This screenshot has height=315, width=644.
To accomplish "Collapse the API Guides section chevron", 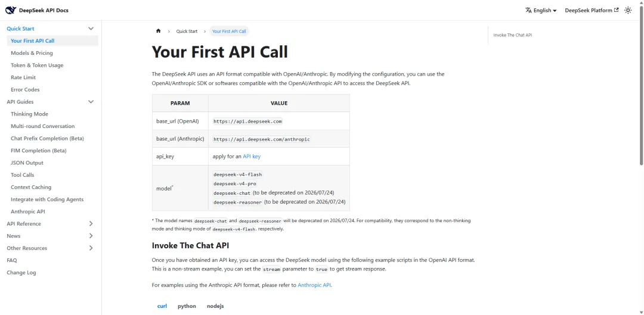I will 91,102.
